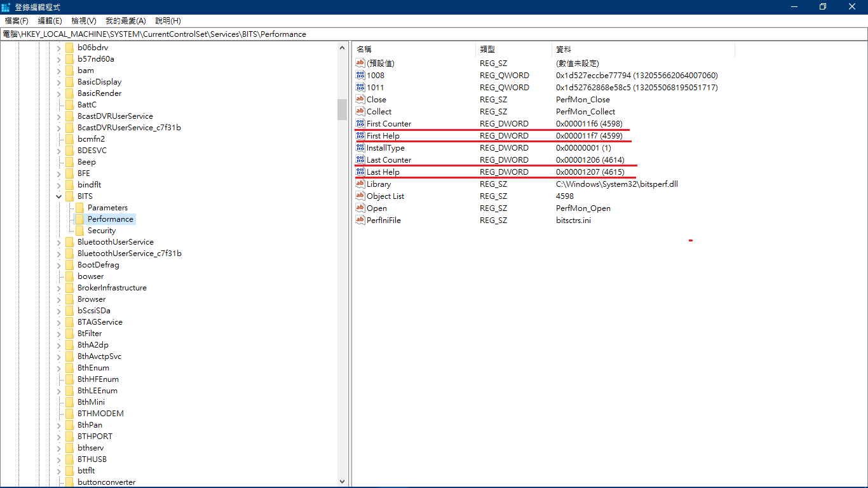Open the 檢視(V) menu
Image resolution: width=868 pixels, height=488 pixels.
click(x=84, y=21)
